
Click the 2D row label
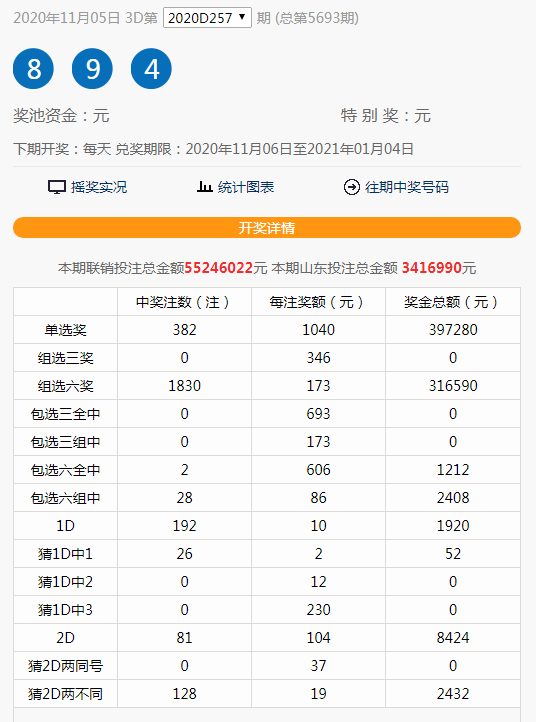(65, 638)
